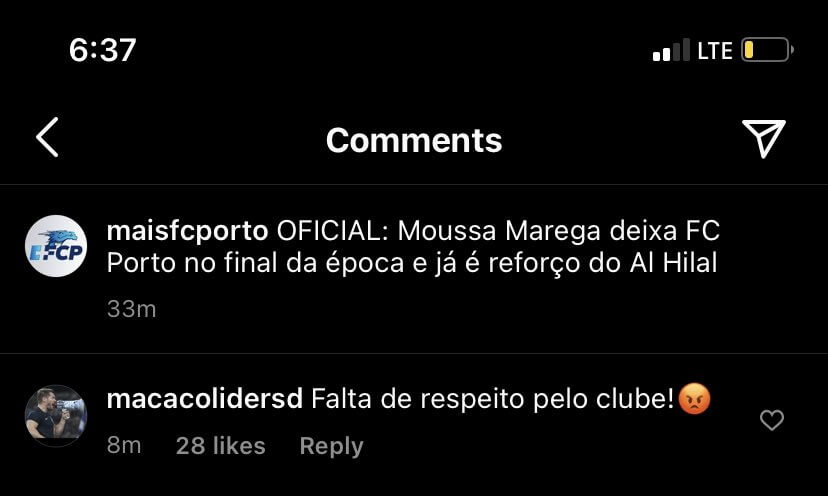Tap the cellular signal bars icon
Screen dimensions: 828x496
point(671,50)
